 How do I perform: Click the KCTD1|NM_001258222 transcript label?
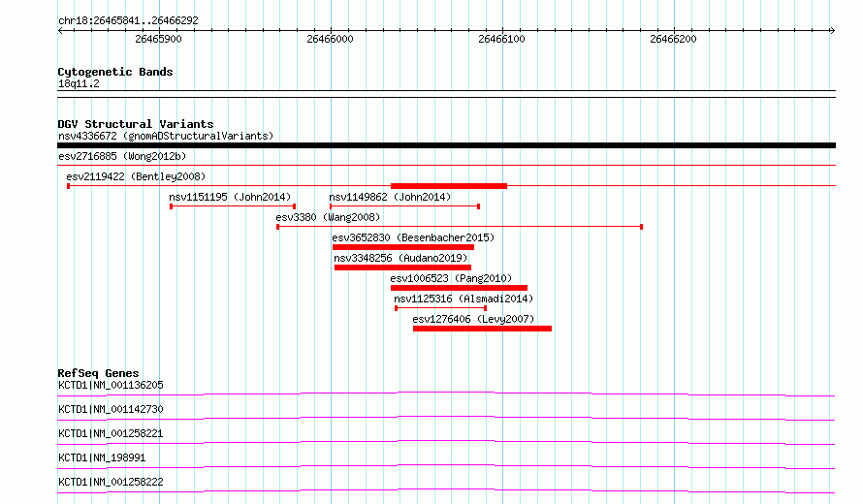coord(111,482)
